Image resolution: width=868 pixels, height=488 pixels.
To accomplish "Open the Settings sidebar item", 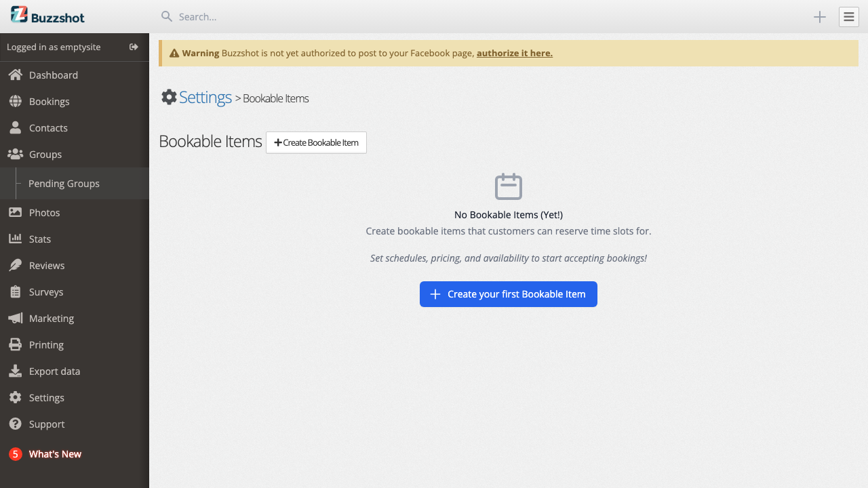I will [x=75, y=398].
